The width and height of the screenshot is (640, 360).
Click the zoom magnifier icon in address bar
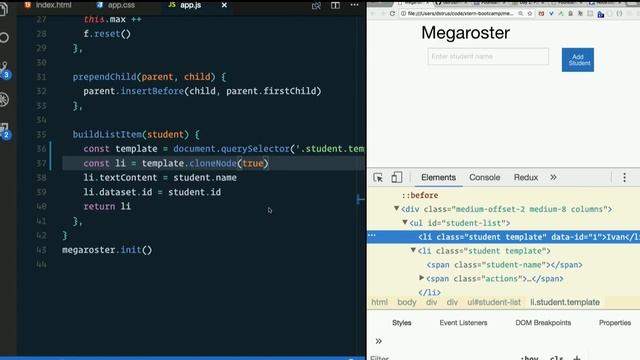pyautogui.click(x=521, y=13)
